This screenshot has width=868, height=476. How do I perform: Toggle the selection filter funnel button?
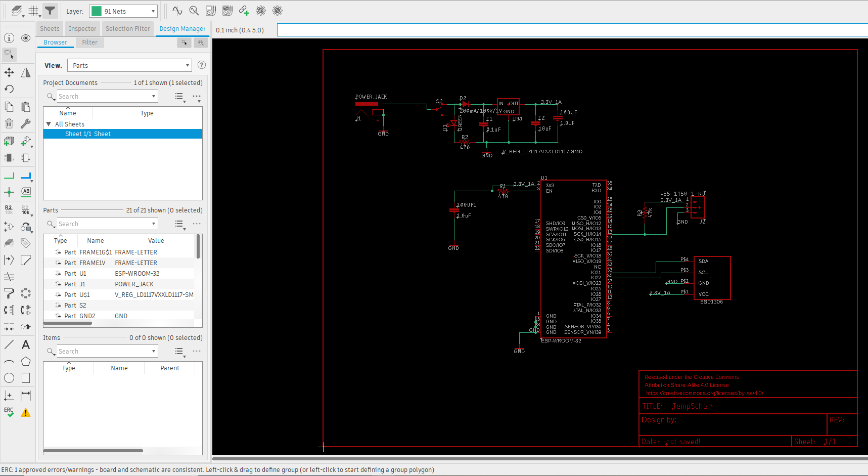point(50,11)
